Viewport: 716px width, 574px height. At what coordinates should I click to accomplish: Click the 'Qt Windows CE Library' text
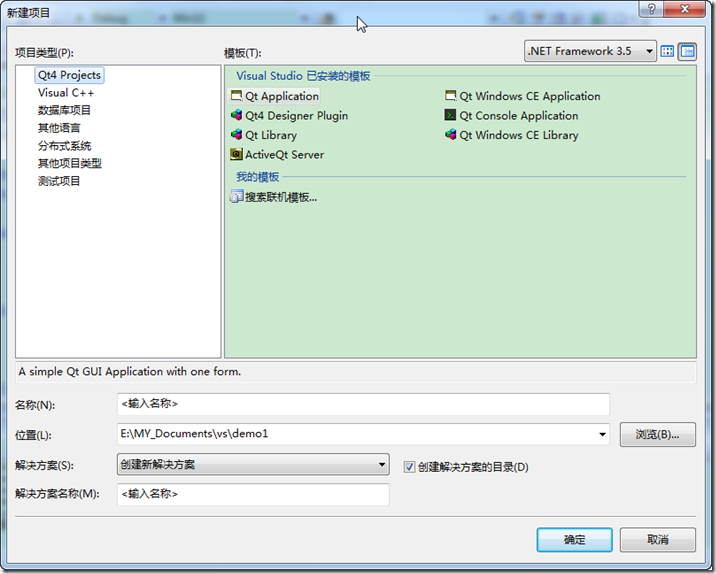(x=519, y=135)
